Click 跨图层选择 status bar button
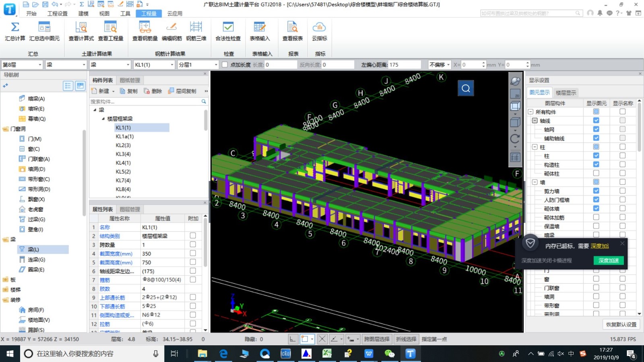Viewport: 644px width, 362px height. pyautogui.click(x=377, y=339)
